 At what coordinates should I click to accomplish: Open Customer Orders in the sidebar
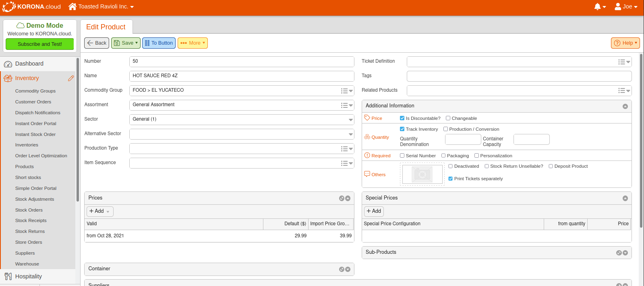(33, 102)
